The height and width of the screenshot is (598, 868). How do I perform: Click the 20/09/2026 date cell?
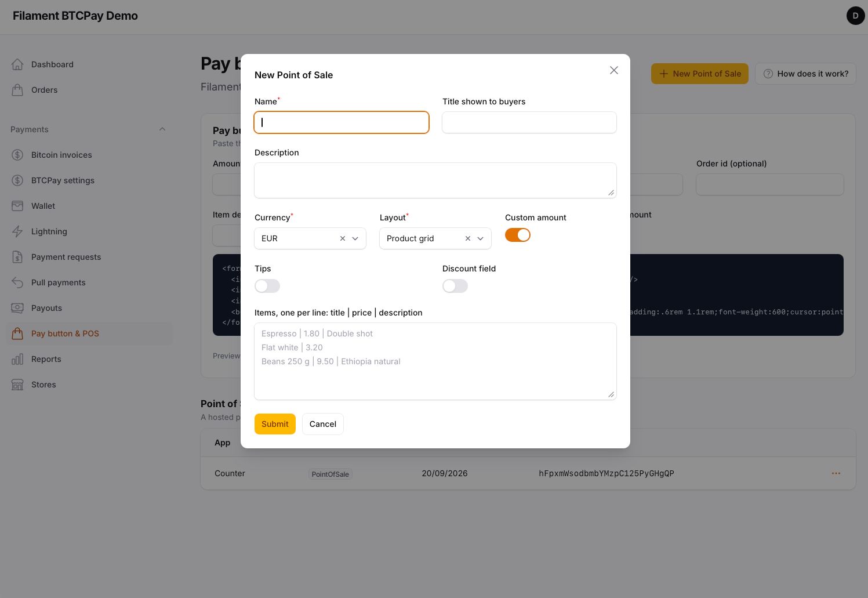pos(445,473)
